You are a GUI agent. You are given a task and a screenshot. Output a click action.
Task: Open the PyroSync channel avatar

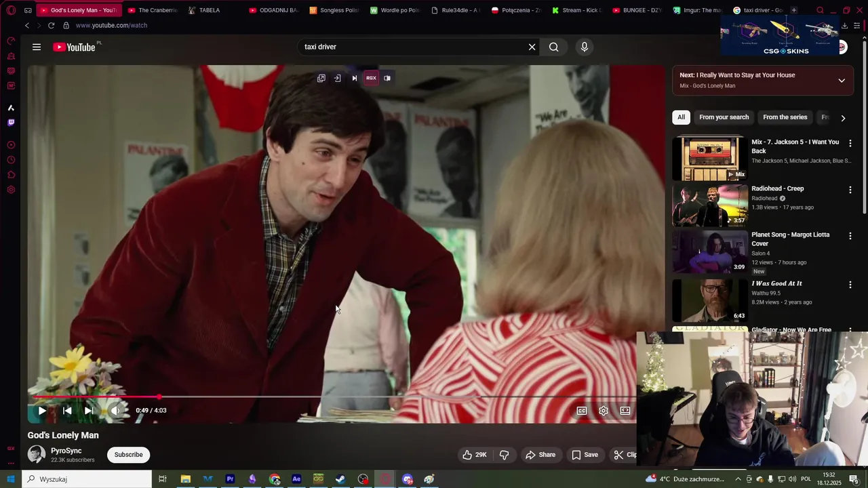pyautogui.click(x=37, y=454)
